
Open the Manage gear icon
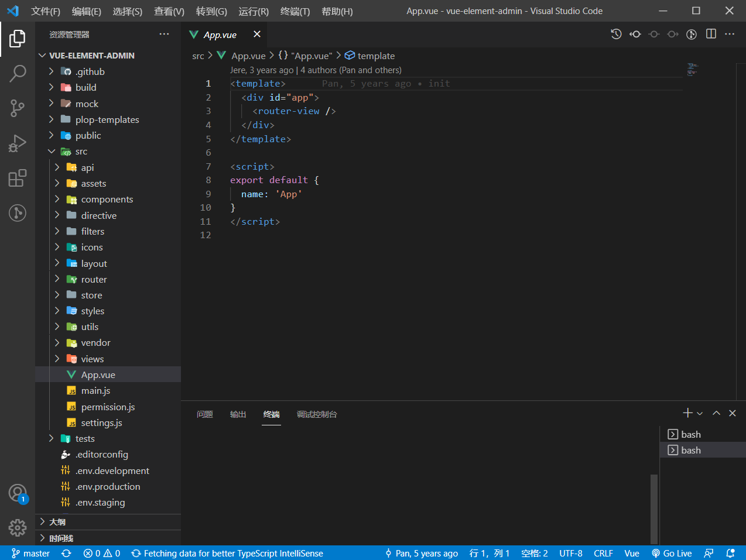tap(18, 528)
